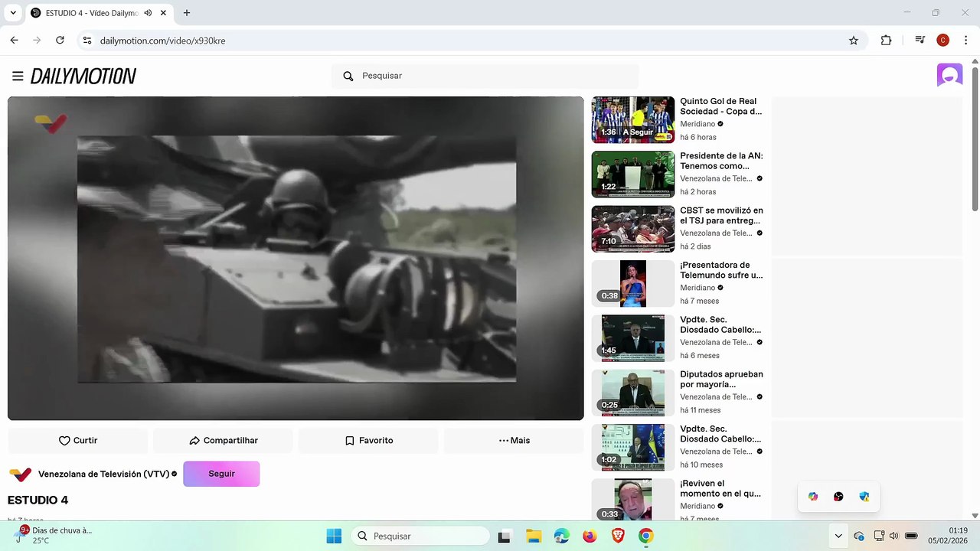The image size is (980, 551).
Task: Open the volume control in system tray
Action: [893, 536]
